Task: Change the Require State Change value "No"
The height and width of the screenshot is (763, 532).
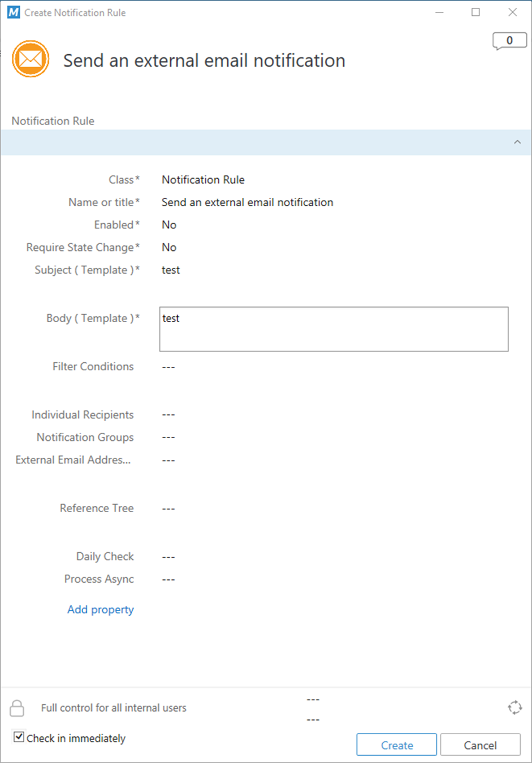Action: 169,248
